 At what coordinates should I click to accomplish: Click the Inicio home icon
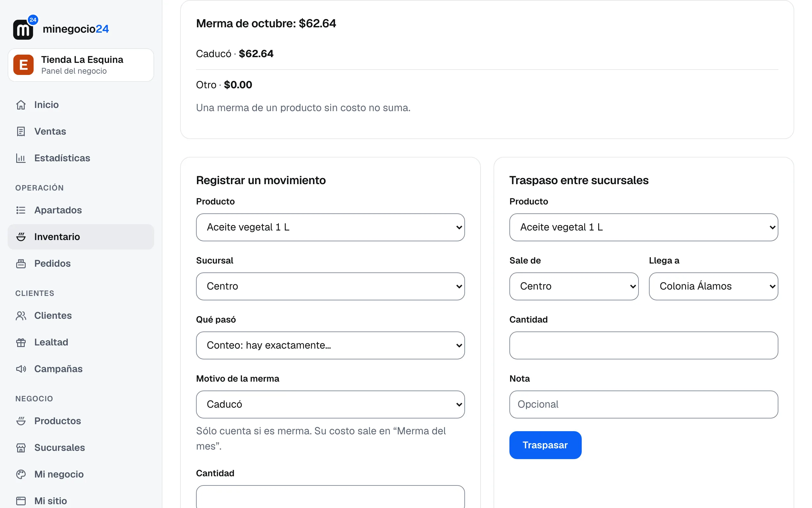click(x=21, y=105)
